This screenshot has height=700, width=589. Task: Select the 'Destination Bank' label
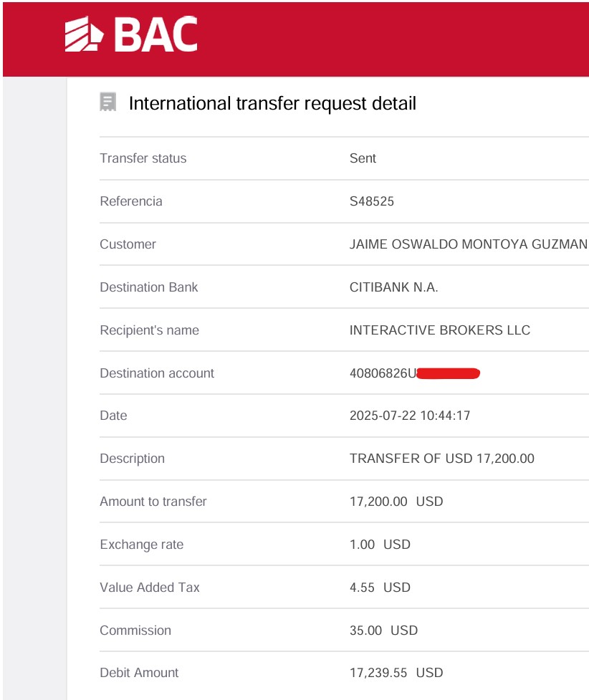[x=149, y=287]
